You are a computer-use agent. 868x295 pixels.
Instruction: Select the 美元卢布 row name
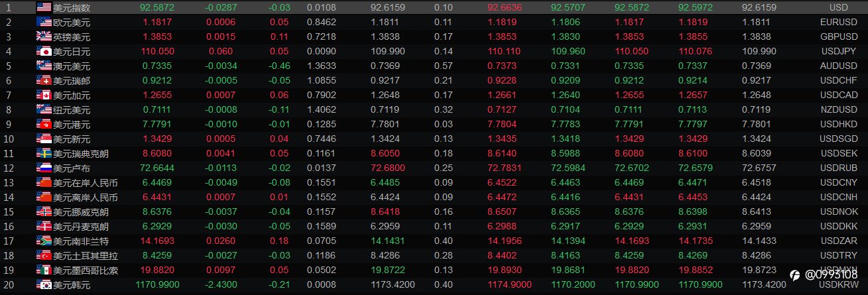pos(72,168)
